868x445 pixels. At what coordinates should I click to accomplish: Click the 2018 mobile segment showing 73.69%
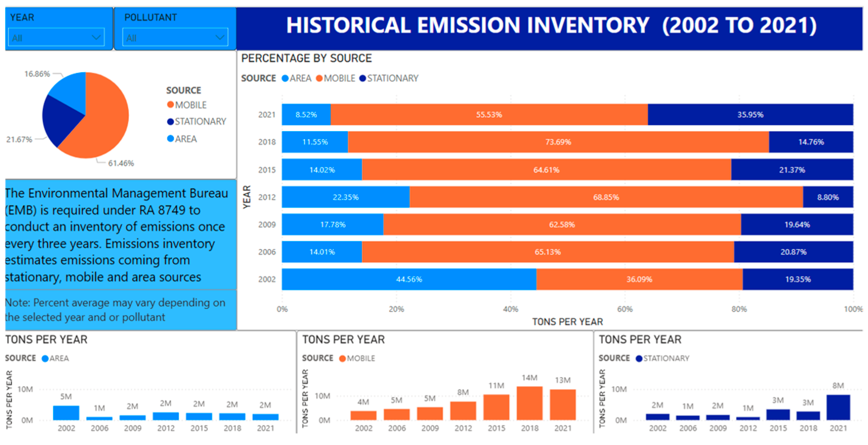[x=559, y=142]
